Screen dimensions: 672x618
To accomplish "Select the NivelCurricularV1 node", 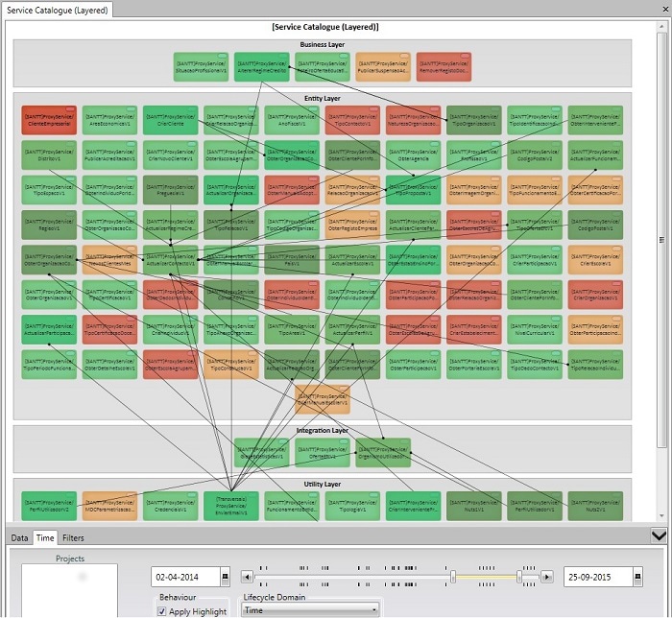I will pyautogui.click(x=535, y=330).
